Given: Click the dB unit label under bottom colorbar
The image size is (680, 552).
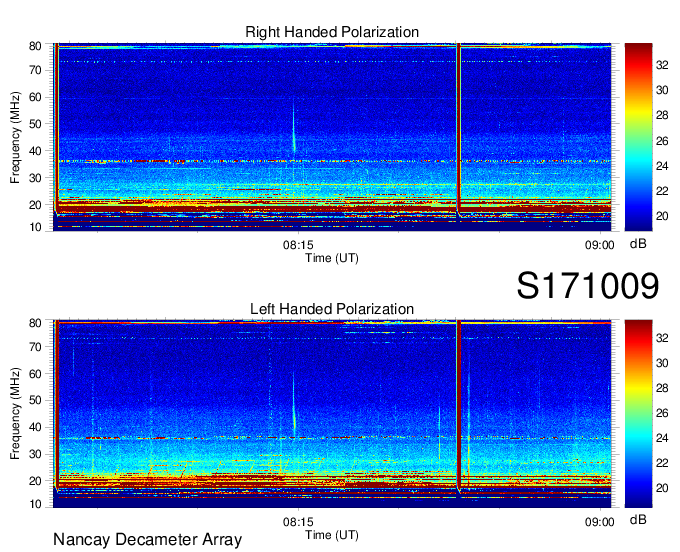Looking at the screenshot, I should coord(638,519).
